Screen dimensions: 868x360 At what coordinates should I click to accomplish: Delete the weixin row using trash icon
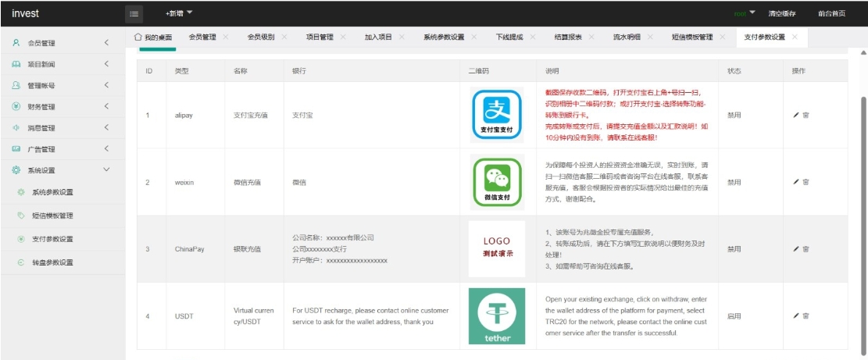[805, 182]
